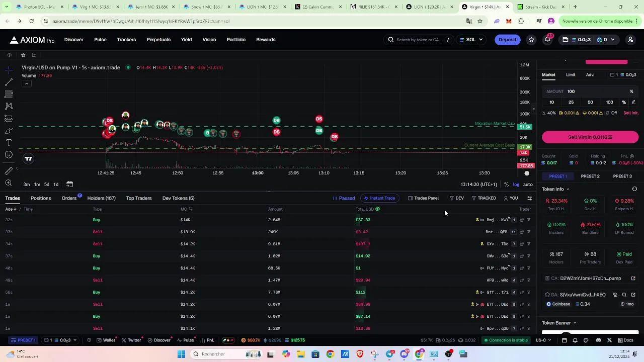This screenshot has width=644, height=362.
Task: Open the SOL chain selector dropdown
Action: tap(471, 40)
